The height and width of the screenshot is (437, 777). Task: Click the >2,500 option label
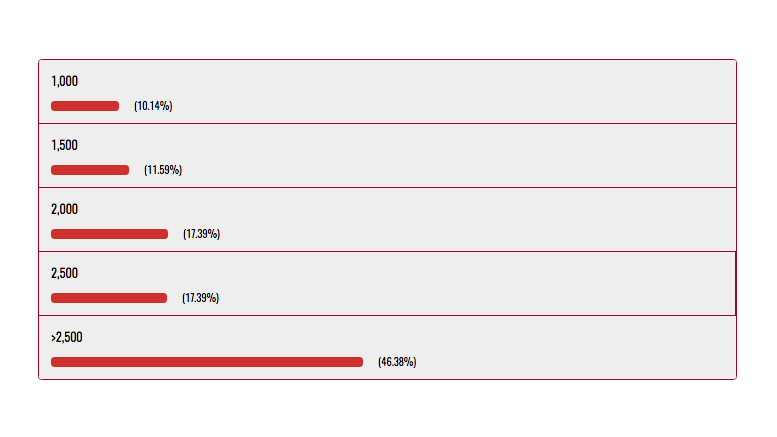coord(66,337)
